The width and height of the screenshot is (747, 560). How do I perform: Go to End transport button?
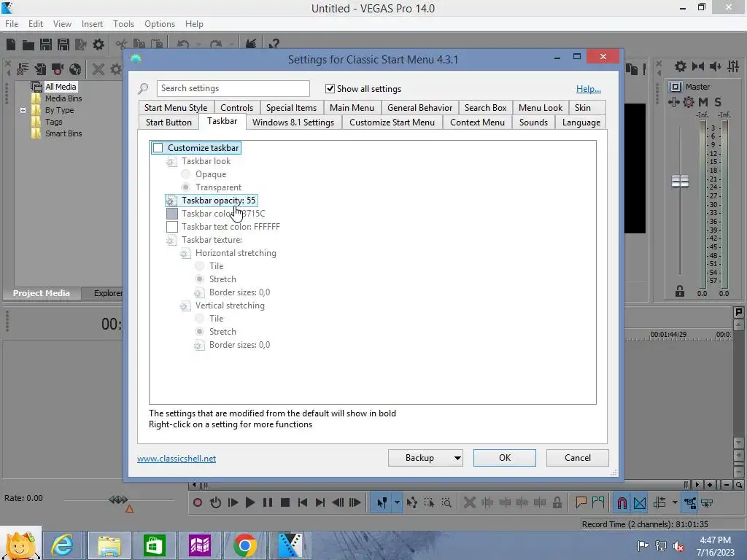click(x=320, y=503)
